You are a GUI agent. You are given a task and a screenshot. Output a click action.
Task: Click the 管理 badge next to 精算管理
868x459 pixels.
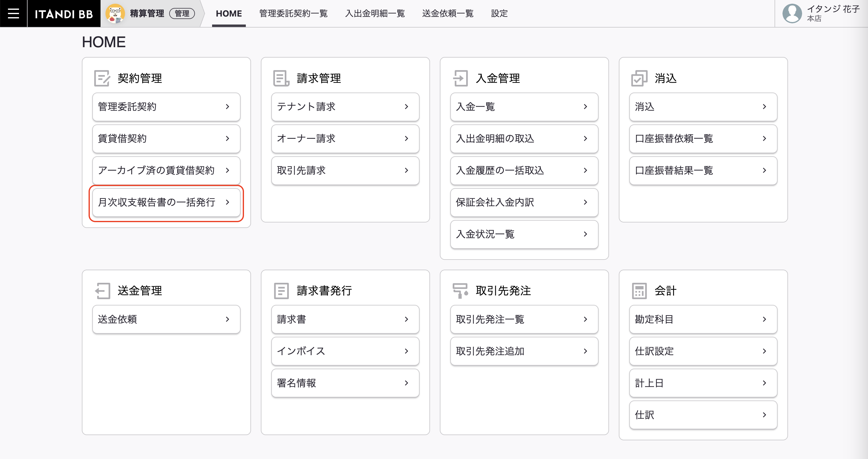(x=182, y=13)
